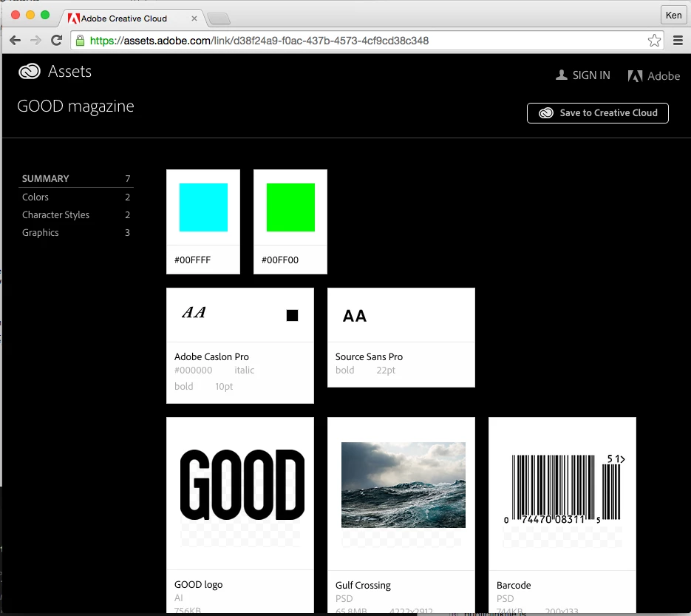The height and width of the screenshot is (616, 691).
Task: Click the 22pt size on Source Sans card
Action: point(386,370)
